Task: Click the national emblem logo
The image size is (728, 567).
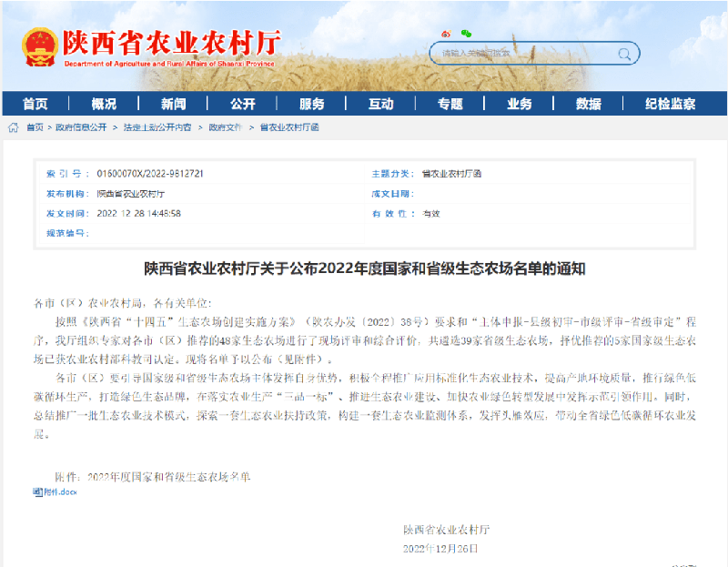Action: [37, 46]
